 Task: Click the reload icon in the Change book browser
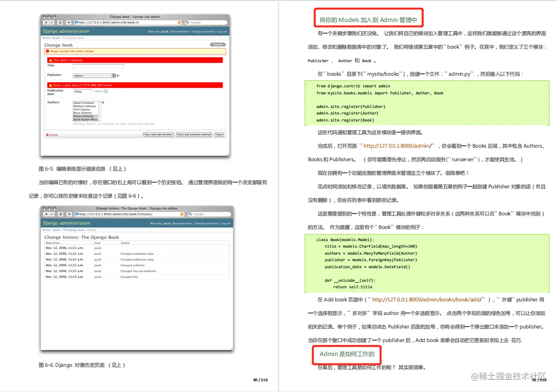tap(60, 21)
